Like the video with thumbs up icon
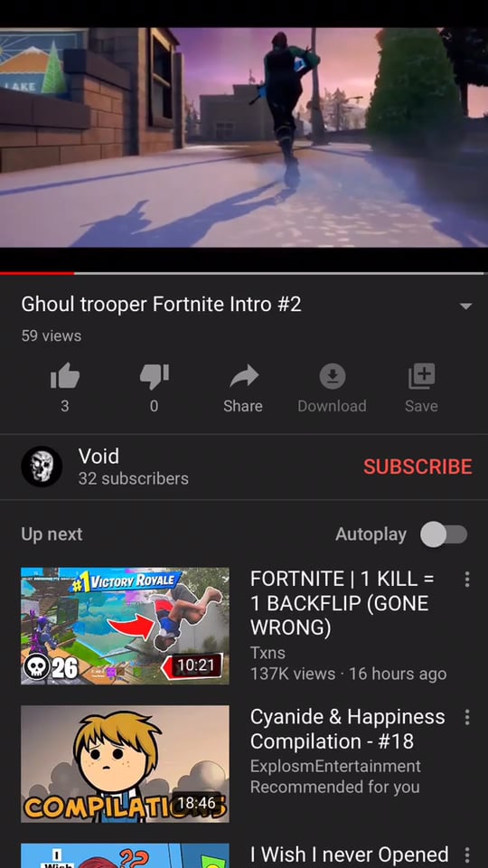This screenshot has width=488, height=868. click(65, 376)
